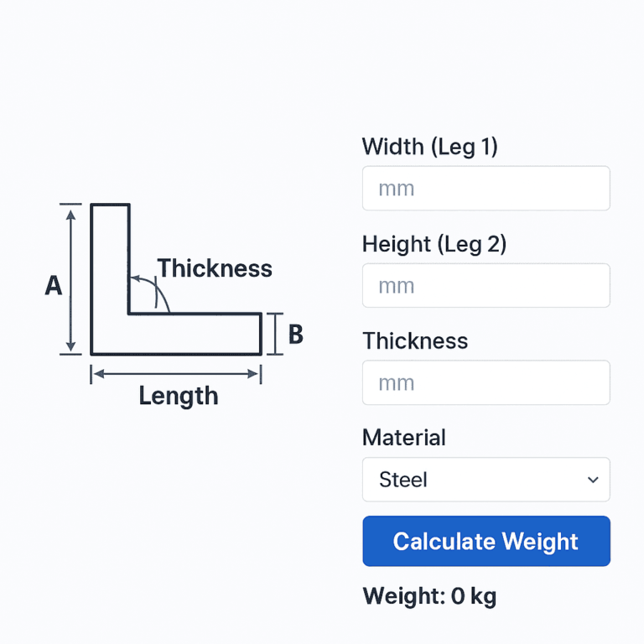
Task: Click the horizontal Length dimension arrow
Action: click(176, 374)
